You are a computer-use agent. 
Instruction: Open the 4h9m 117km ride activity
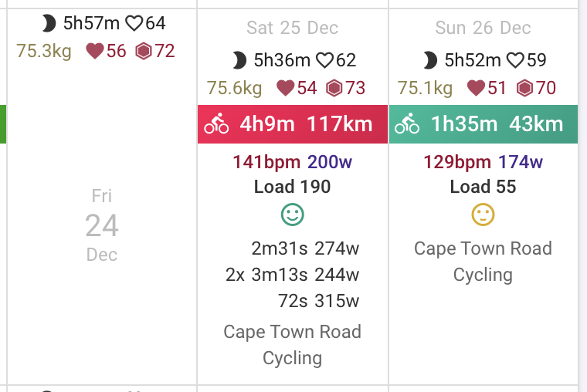click(x=293, y=124)
